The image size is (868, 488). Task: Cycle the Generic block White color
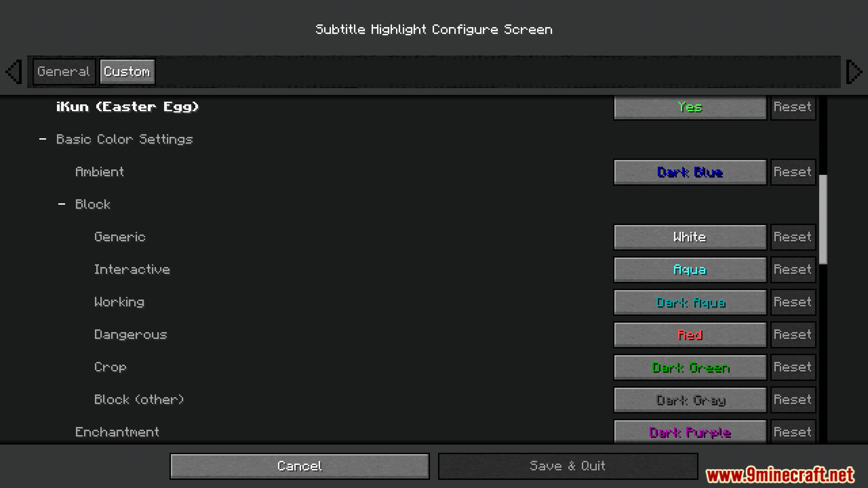click(x=690, y=237)
